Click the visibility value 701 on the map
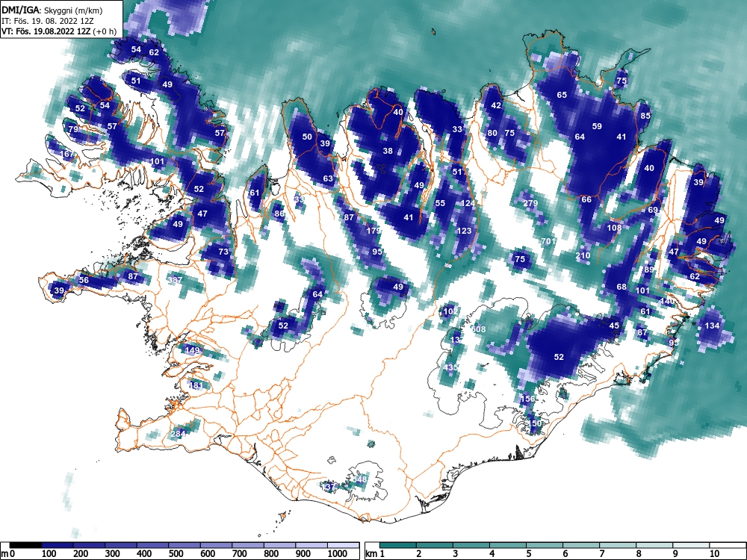The height and width of the screenshot is (560, 747). 548,241
